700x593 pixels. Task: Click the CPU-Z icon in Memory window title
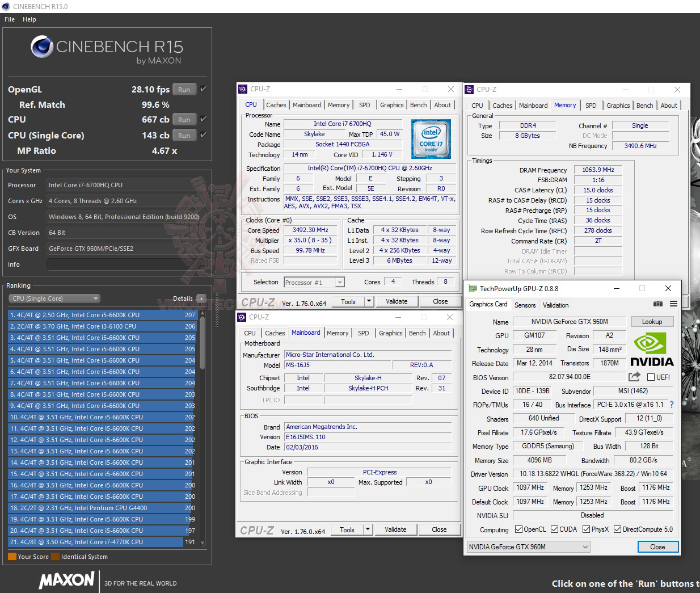(469, 90)
